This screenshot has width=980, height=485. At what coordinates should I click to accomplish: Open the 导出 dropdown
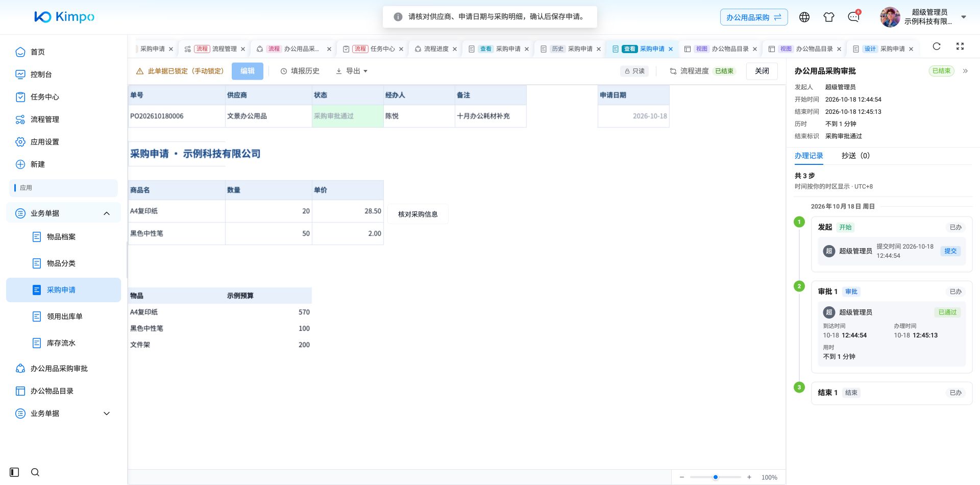352,71
